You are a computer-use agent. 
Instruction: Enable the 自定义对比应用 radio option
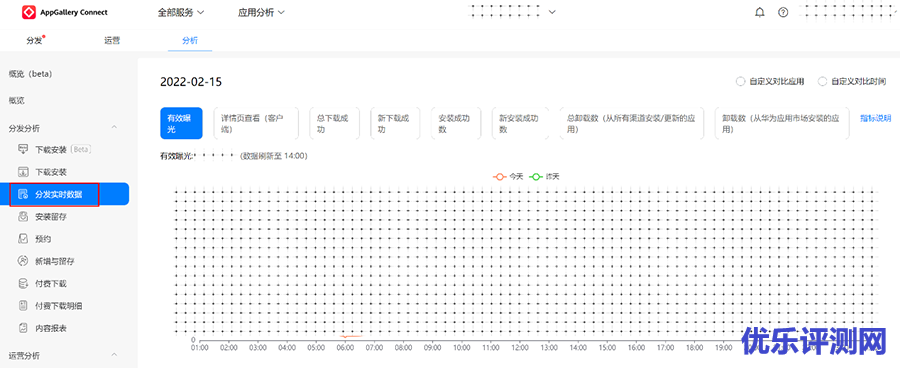740,82
